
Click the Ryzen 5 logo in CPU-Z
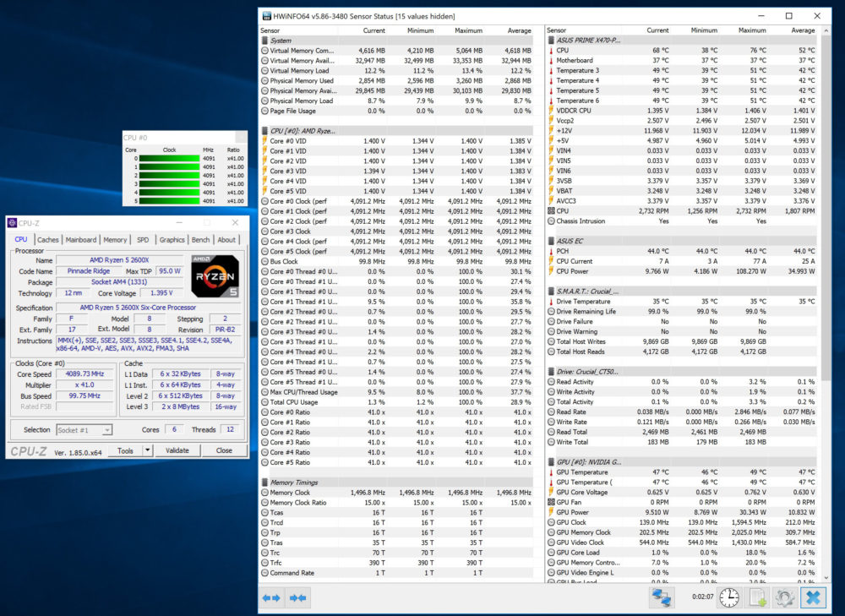(215, 276)
